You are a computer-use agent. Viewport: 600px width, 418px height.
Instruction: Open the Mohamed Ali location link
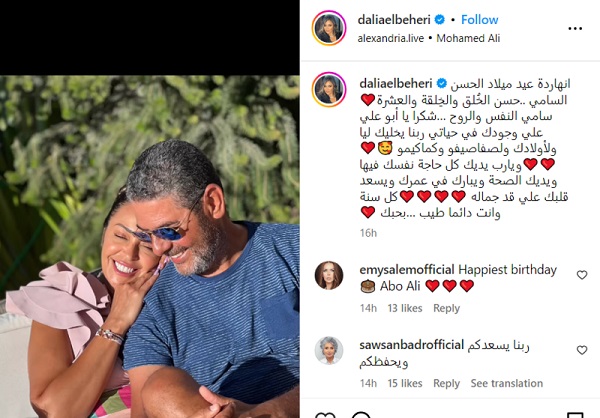coord(468,38)
